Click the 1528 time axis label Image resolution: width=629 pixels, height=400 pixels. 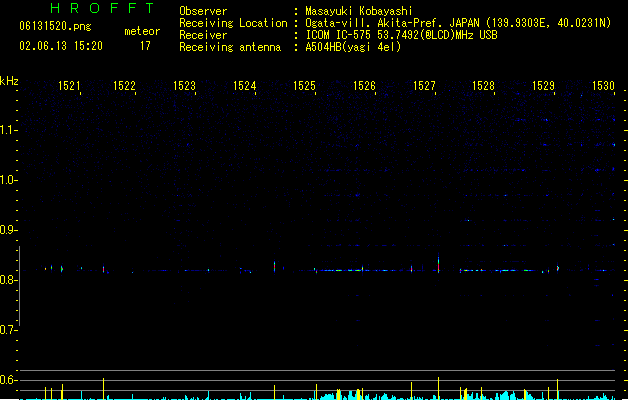[x=483, y=85]
